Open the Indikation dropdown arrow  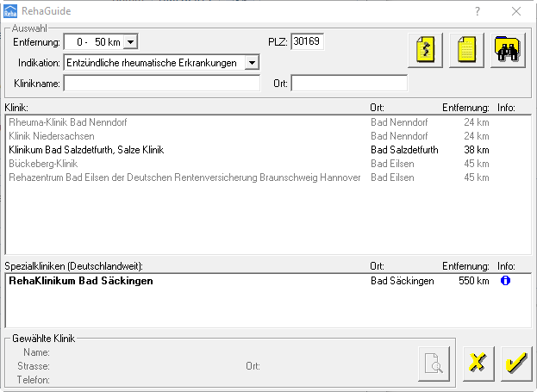tap(252, 63)
